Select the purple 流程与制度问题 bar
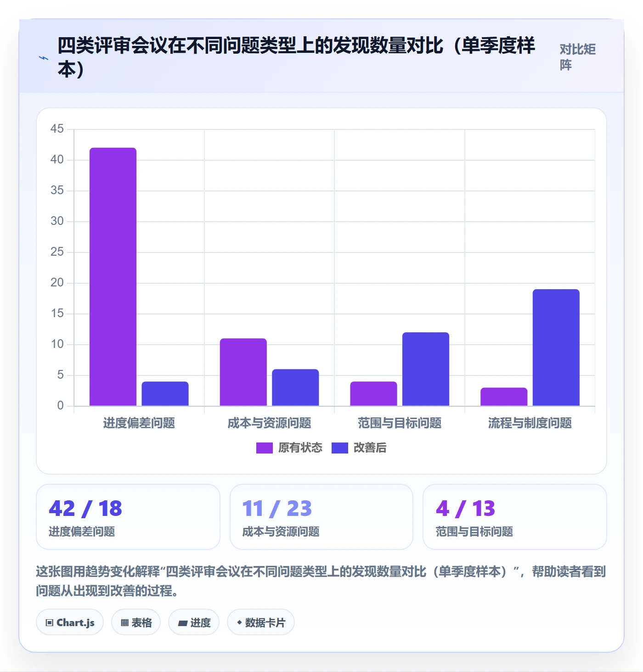Image resolution: width=643 pixels, height=672 pixels. pyautogui.click(x=504, y=397)
